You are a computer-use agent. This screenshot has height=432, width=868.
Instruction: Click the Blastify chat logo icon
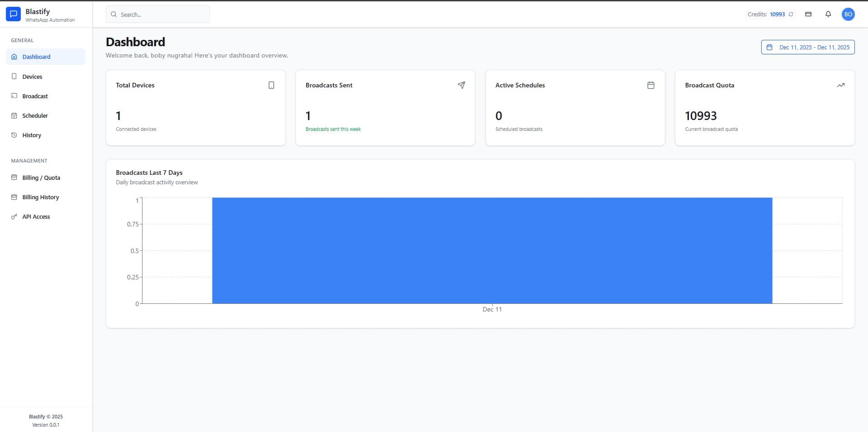13,14
